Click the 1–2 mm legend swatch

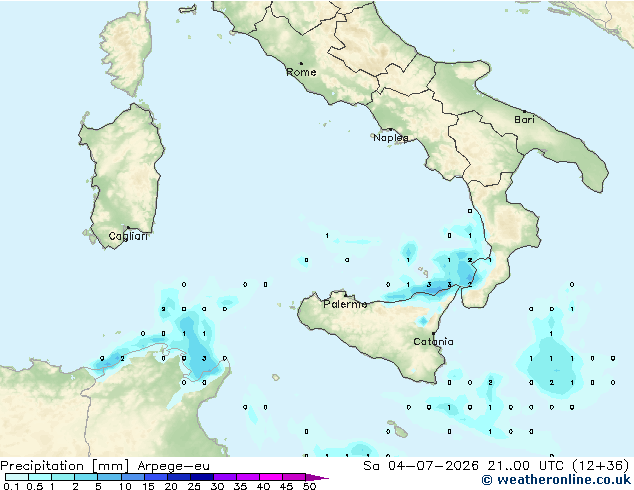tap(63, 477)
